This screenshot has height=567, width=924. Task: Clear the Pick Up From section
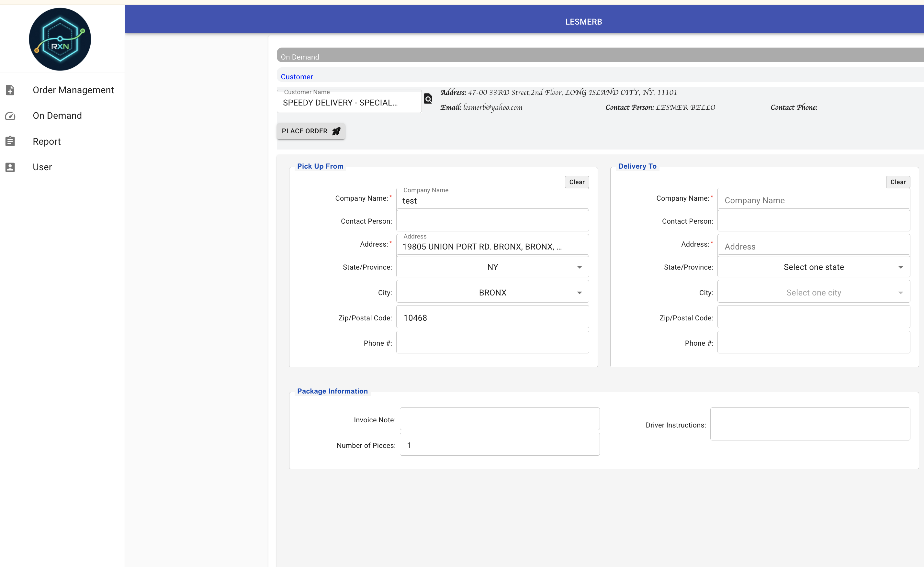577,182
